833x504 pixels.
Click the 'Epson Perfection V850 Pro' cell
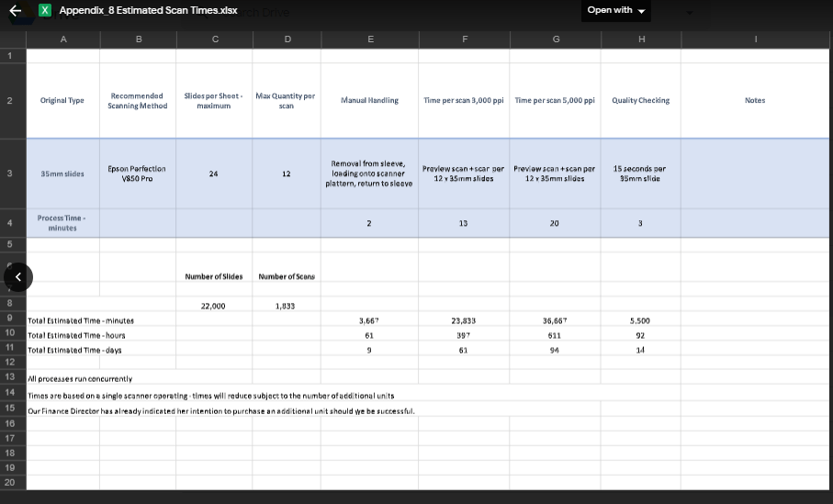pos(138,174)
